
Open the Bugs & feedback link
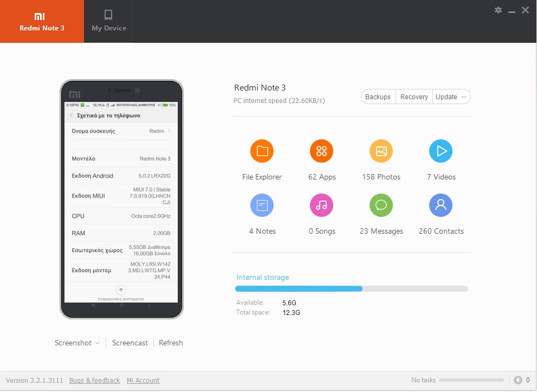point(94,381)
